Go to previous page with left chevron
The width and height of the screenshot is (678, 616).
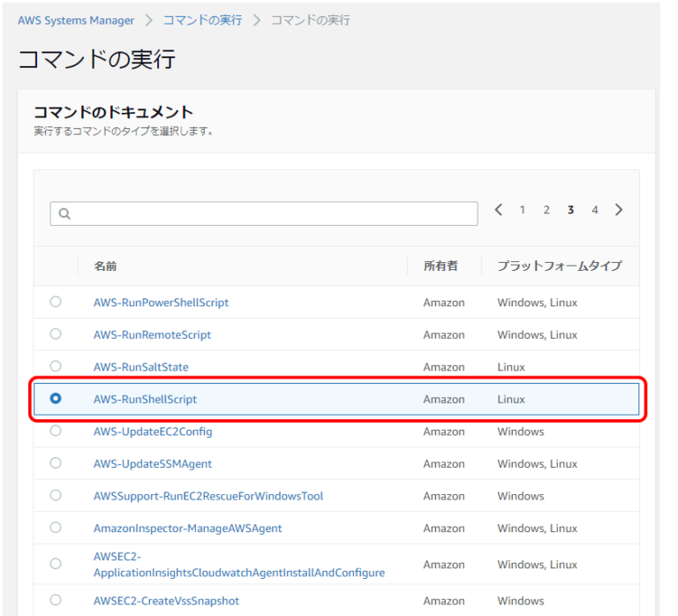(x=499, y=210)
